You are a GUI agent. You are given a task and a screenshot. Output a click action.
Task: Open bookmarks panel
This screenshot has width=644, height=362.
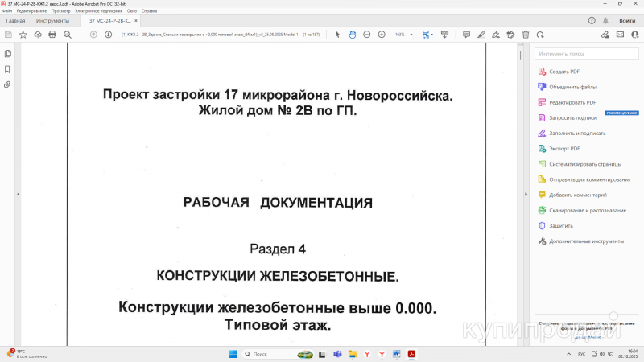[7, 69]
